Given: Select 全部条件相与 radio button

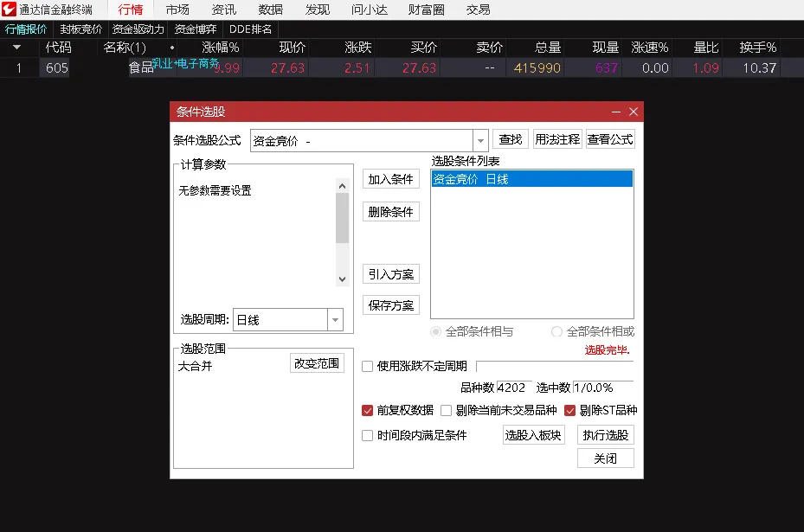Looking at the screenshot, I should (435, 331).
